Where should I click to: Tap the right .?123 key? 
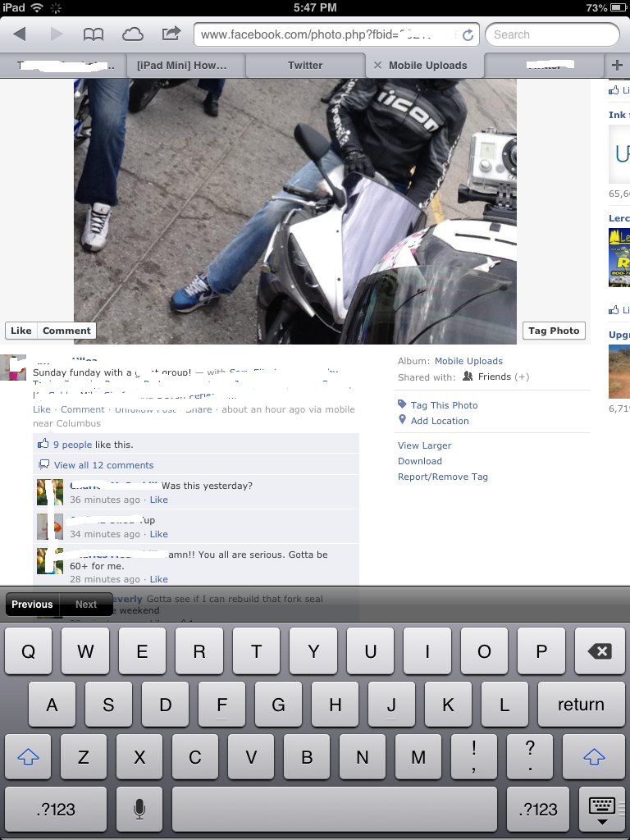pos(538,809)
